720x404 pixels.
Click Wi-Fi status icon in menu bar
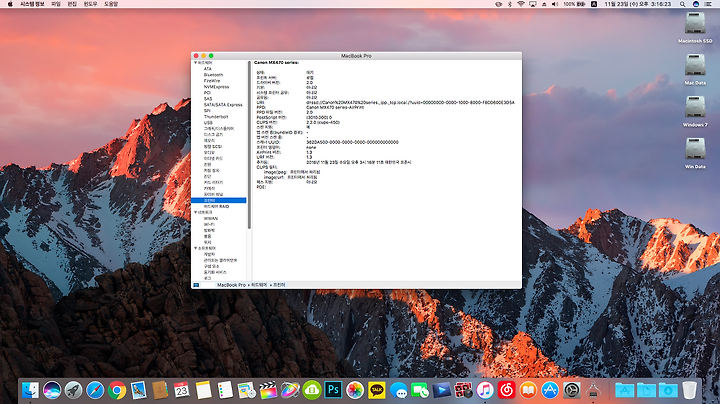point(521,4)
